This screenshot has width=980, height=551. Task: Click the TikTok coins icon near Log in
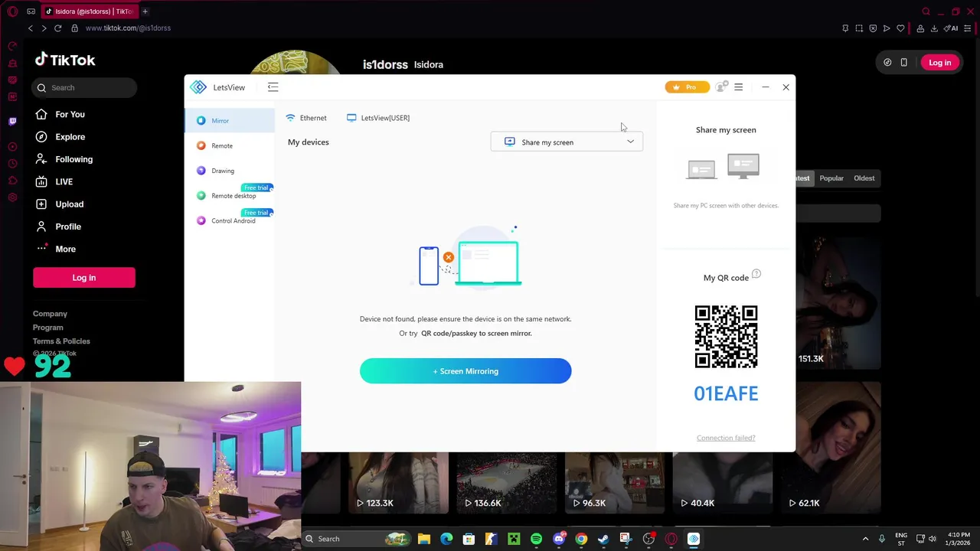pos(887,63)
